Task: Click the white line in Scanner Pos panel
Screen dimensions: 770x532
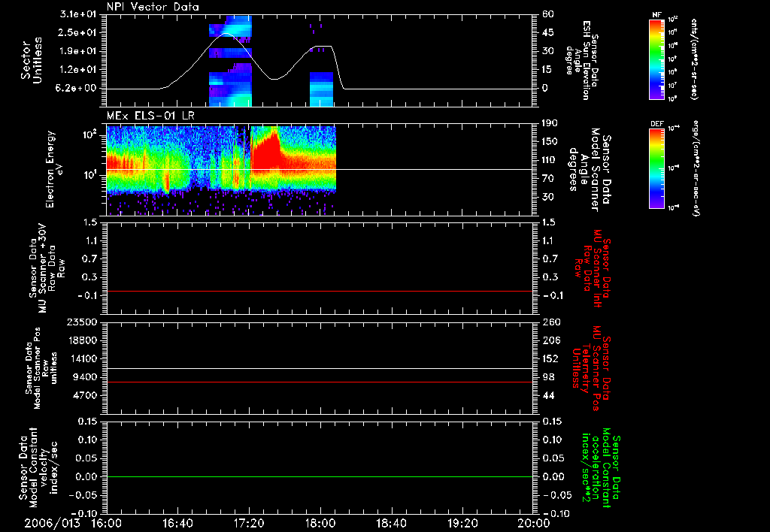Action: click(320, 369)
